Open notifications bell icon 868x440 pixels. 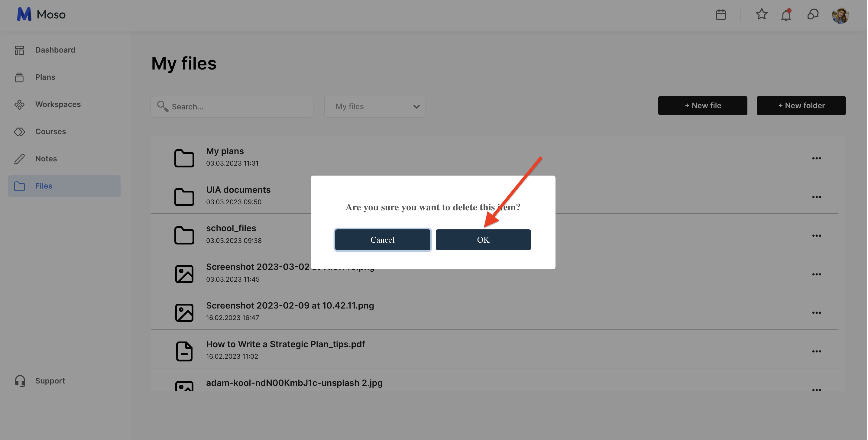(786, 15)
